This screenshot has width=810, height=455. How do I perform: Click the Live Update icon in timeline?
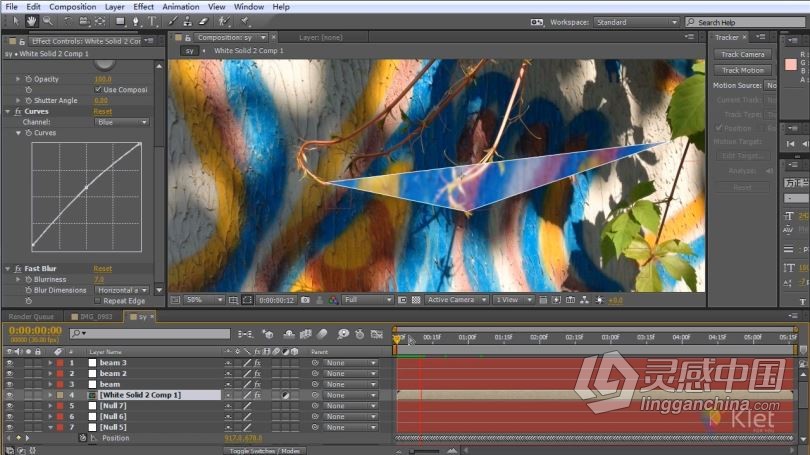(x=268, y=334)
